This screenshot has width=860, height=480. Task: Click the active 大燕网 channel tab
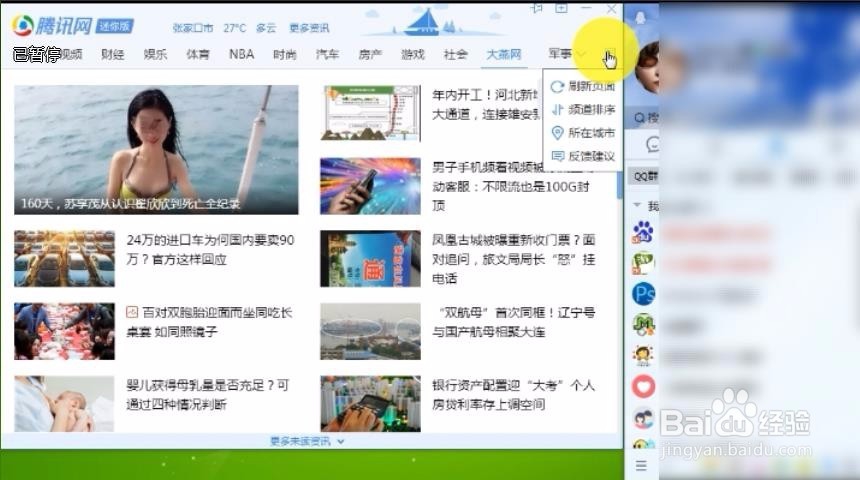[x=503, y=54]
